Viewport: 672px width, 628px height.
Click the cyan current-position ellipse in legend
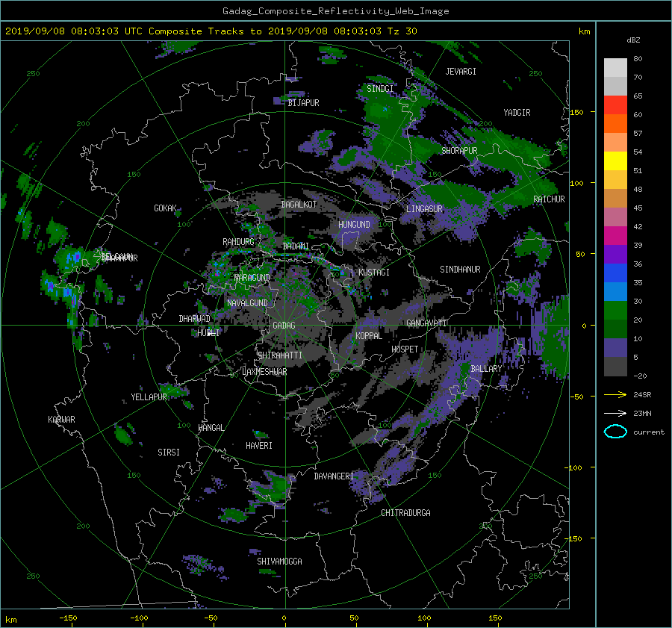[615, 432]
